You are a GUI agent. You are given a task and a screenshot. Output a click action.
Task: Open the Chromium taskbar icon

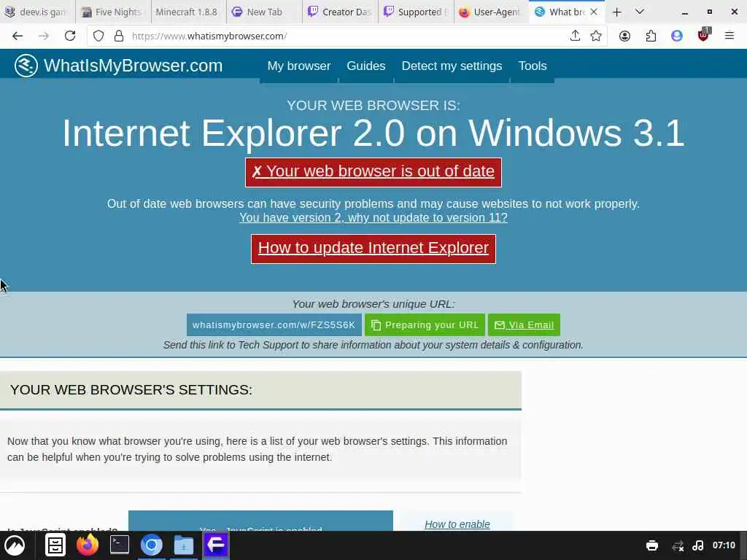click(x=152, y=545)
